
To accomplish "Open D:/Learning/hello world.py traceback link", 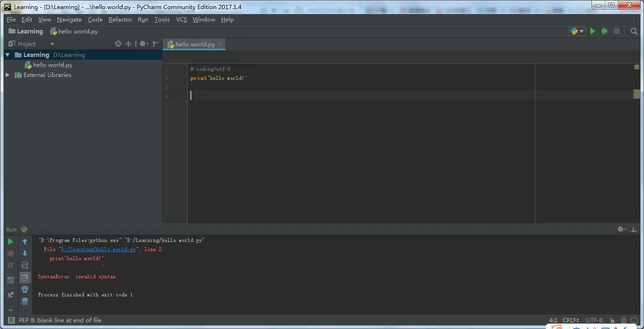I will (x=98, y=249).
